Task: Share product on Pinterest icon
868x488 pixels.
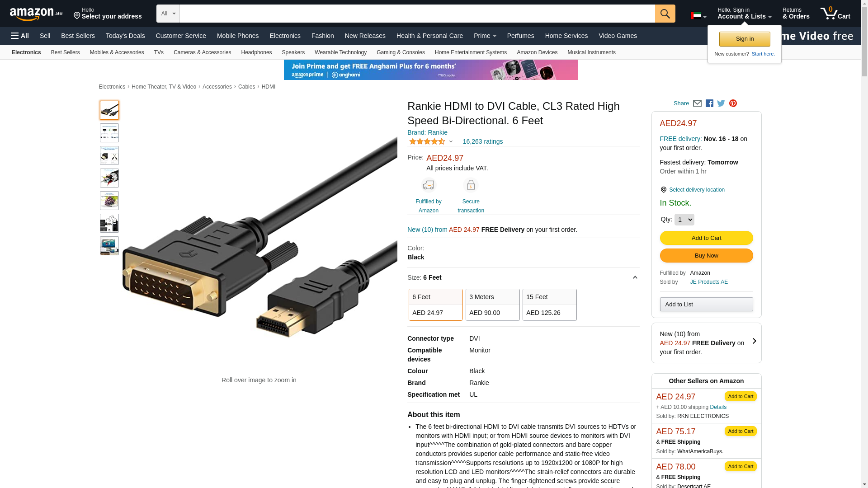Action: pos(733,103)
